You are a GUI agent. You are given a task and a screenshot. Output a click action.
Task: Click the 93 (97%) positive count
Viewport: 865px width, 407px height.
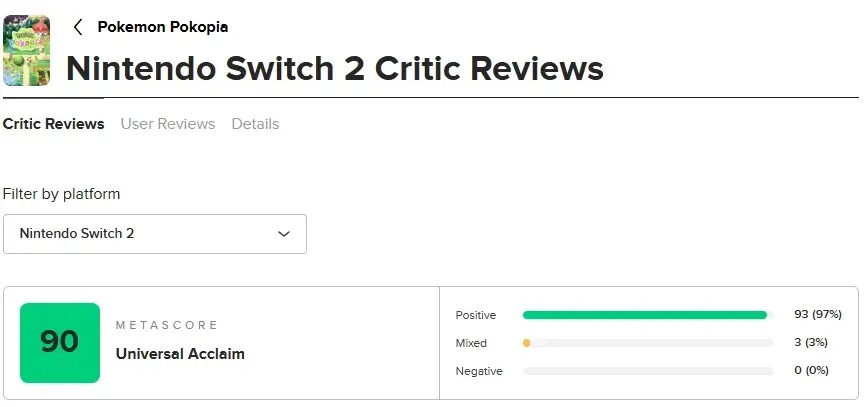(x=818, y=314)
